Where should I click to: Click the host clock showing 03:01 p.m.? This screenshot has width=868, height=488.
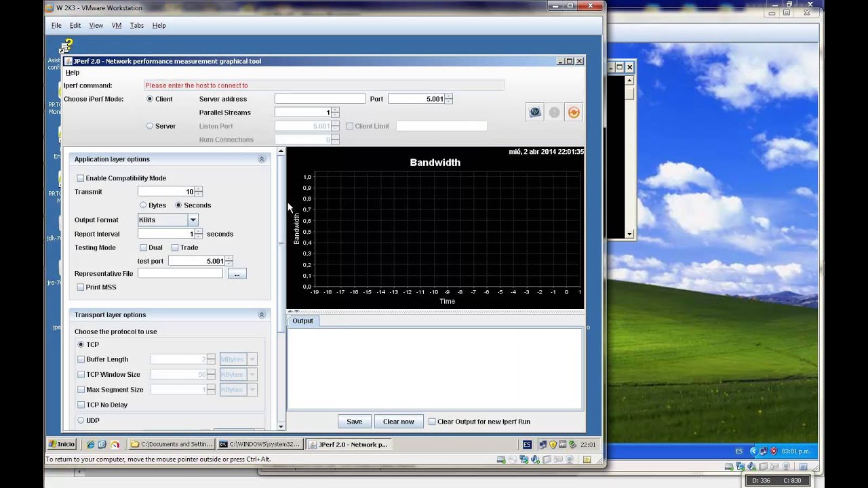(x=795, y=451)
